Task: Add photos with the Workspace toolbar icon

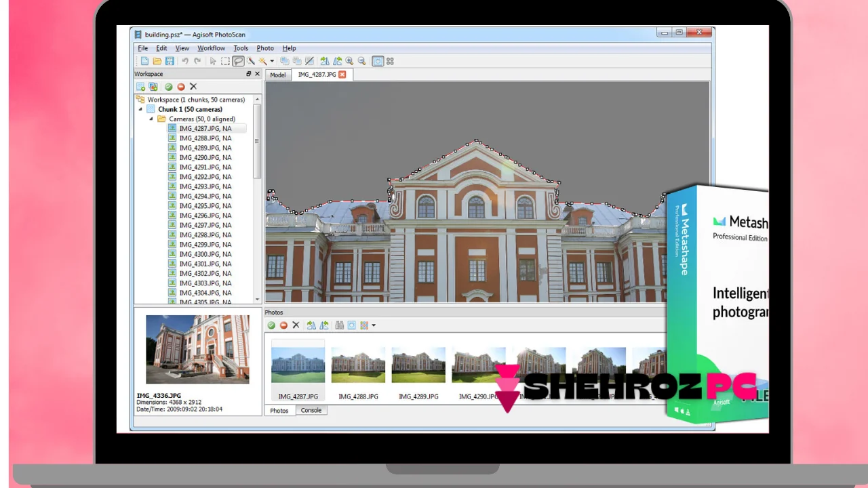Action: click(153, 87)
